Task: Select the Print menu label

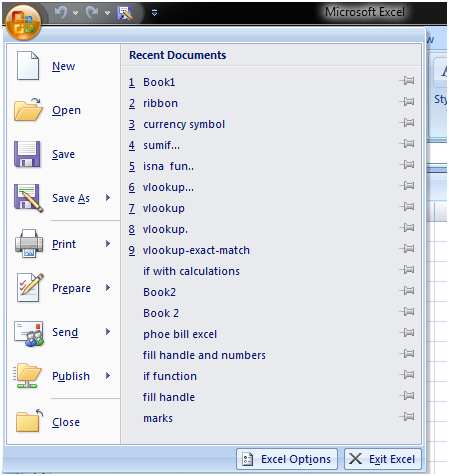Action: 64,244
